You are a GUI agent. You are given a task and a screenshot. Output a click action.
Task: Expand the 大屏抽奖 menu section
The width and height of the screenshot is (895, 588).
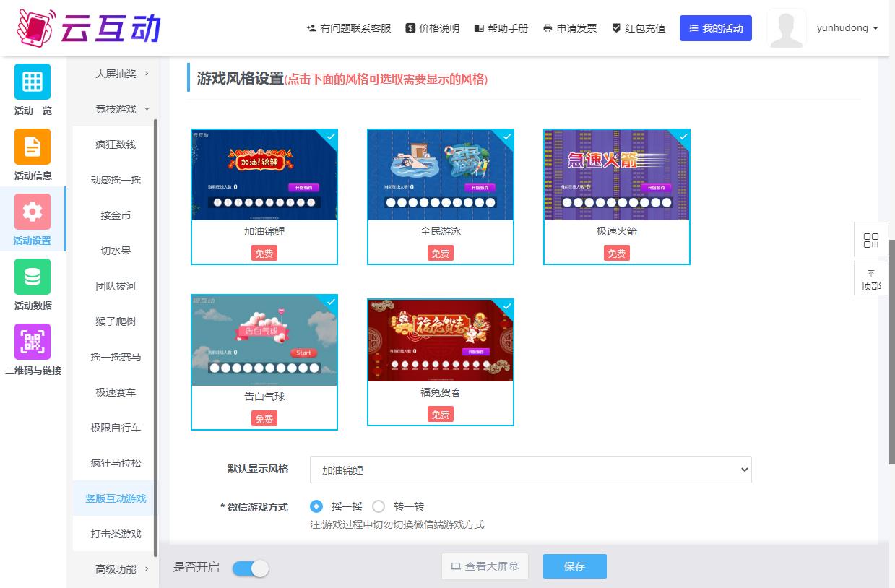[x=121, y=74]
